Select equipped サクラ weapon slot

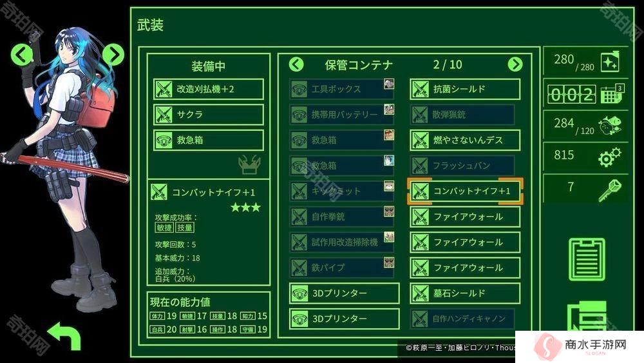[208, 115]
